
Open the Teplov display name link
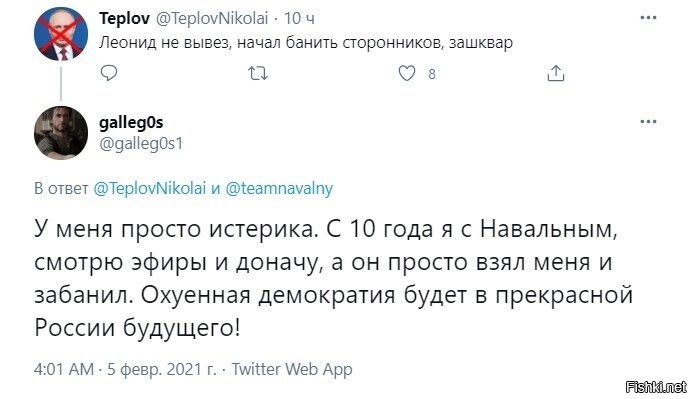coord(124,19)
